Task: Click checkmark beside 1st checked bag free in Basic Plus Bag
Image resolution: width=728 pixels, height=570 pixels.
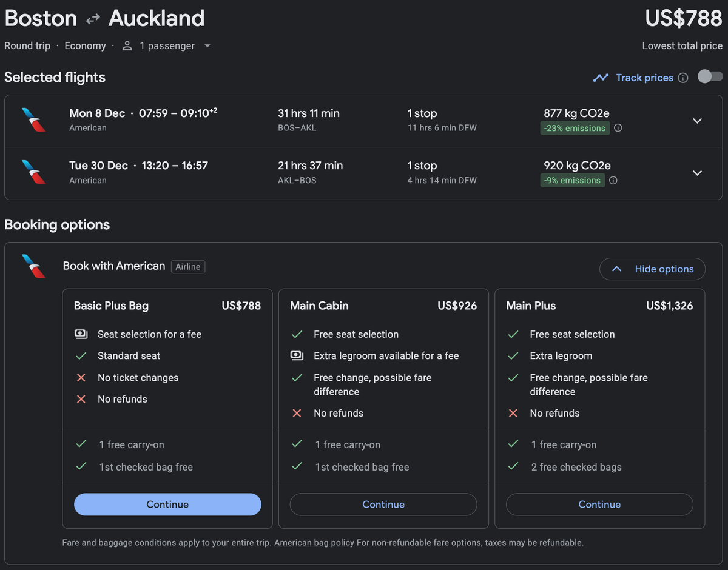Action: click(81, 466)
